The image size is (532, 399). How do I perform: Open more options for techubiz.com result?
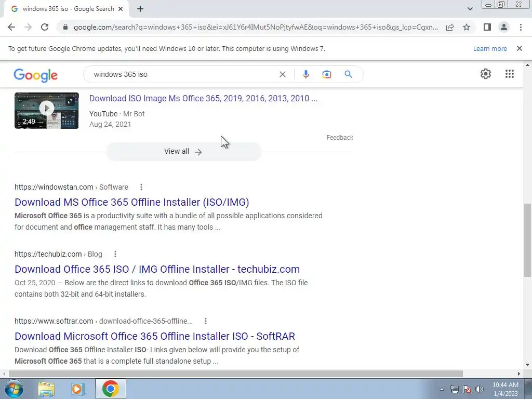pos(115,254)
